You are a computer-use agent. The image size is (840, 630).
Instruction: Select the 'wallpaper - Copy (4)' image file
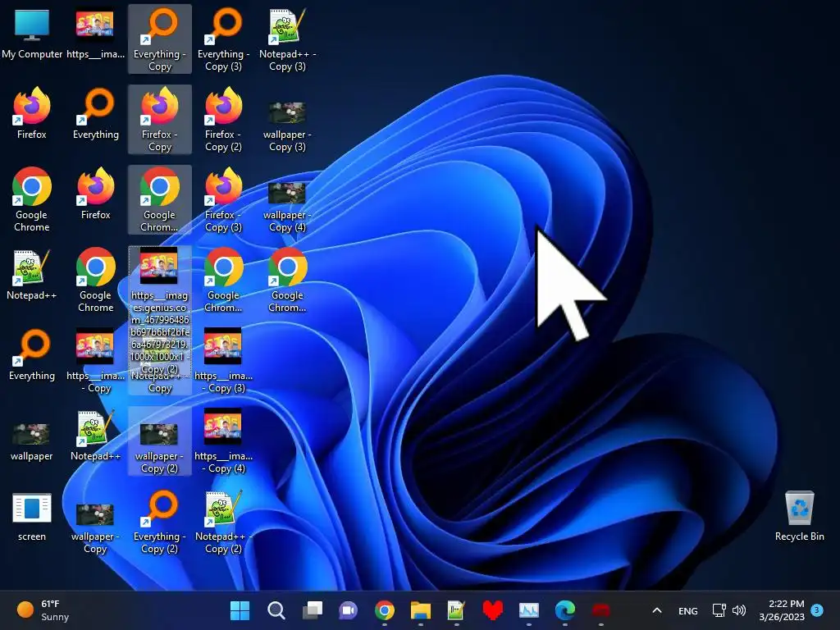(x=287, y=206)
